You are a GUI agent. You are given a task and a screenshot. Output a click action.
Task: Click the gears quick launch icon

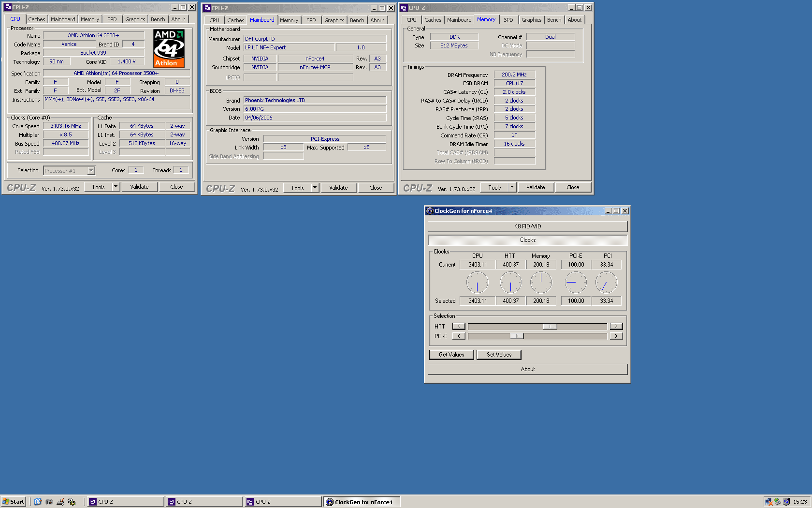click(72, 502)
